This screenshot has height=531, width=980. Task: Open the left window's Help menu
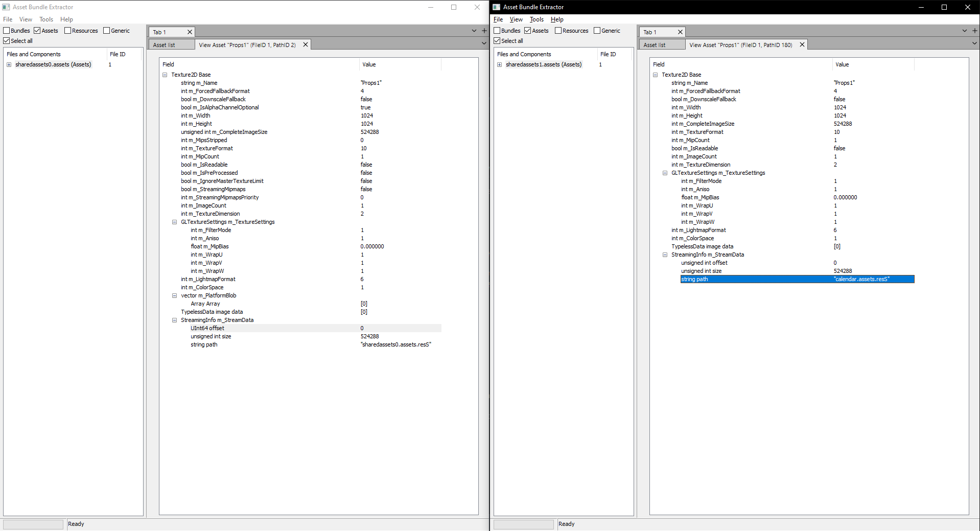coord(66,19)
